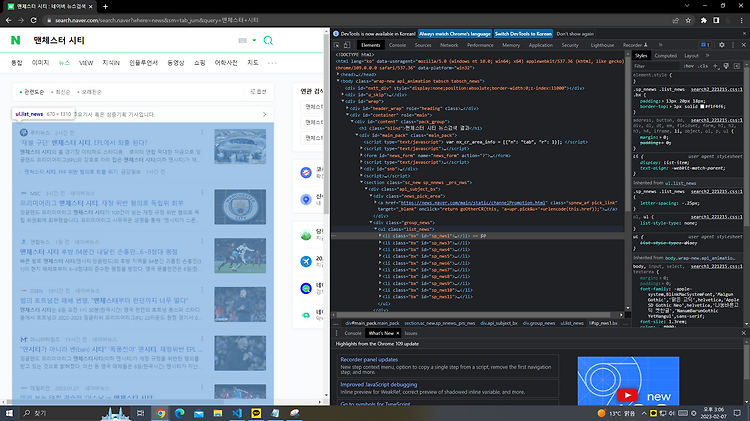Open more Naver search tabs ellipsis
The image size is (750, 421).
tap(272, 63)
